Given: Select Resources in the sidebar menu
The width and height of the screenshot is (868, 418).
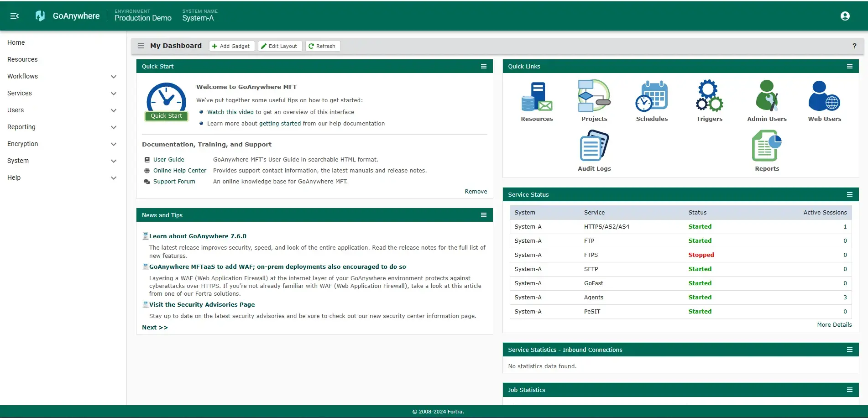Looking at the screenshot, I should 22,59.
